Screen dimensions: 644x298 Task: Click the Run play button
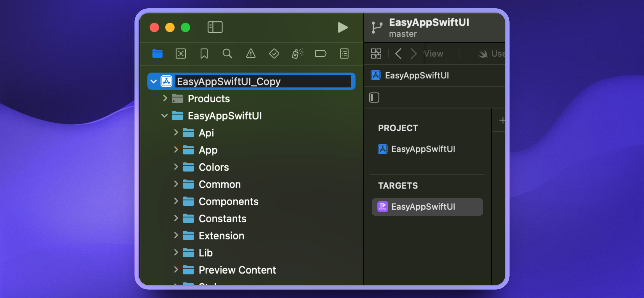pos(342,27)
